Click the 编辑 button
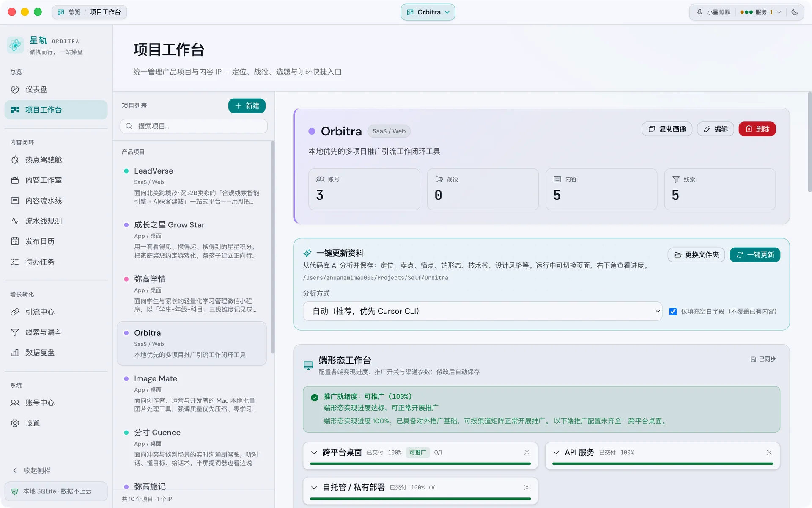Viewport: 812px width, 508px height. pyautogui.click(x=716, y=129)
